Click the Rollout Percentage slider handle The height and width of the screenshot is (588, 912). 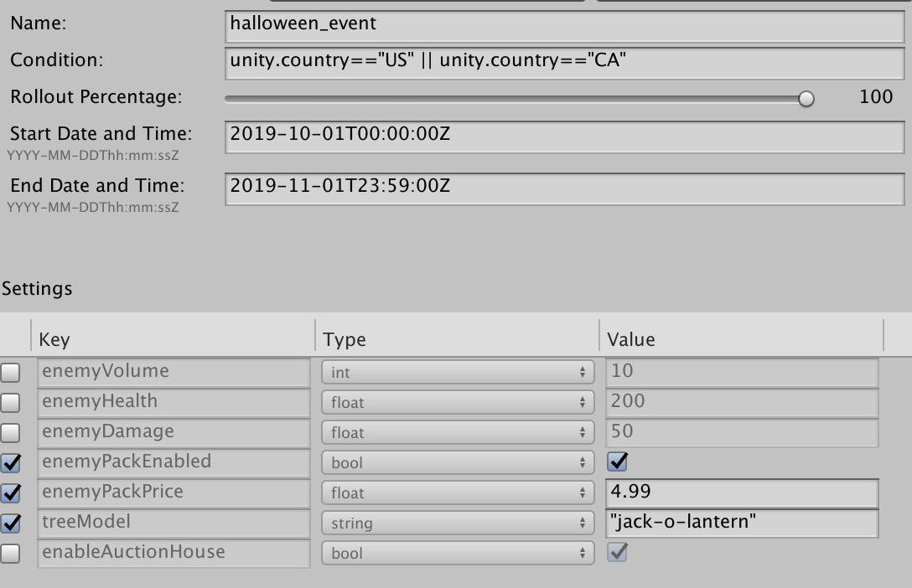[x=807, y=99]
